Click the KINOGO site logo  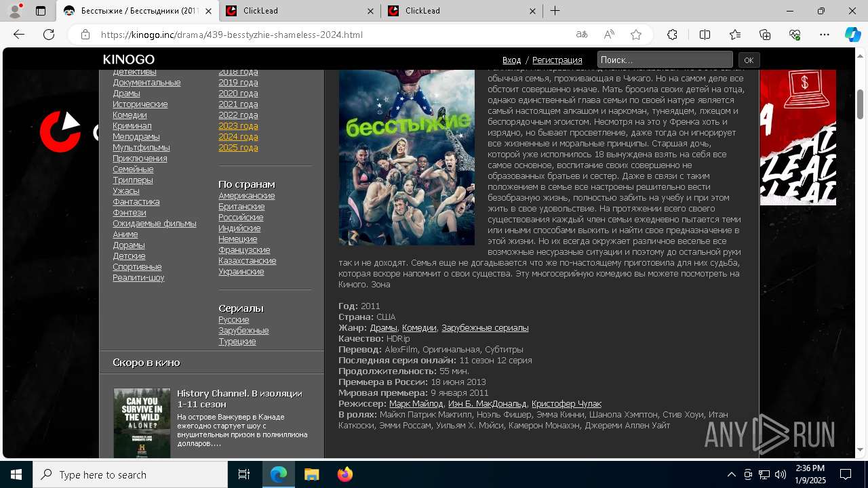click(129, 60)
